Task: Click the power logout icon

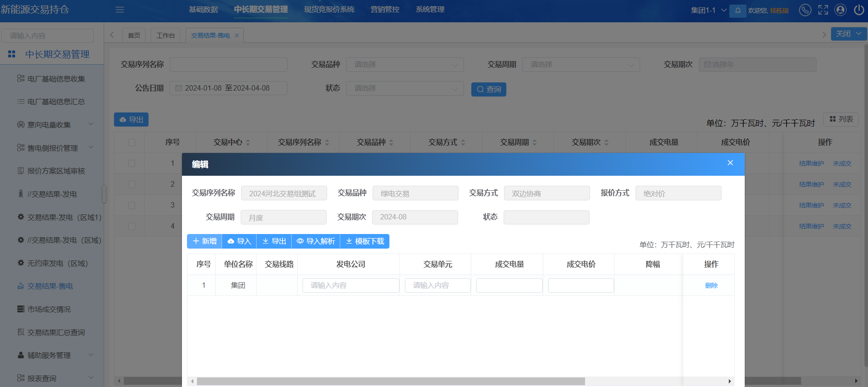Action: pyautogui.click(x=859, y=10)
